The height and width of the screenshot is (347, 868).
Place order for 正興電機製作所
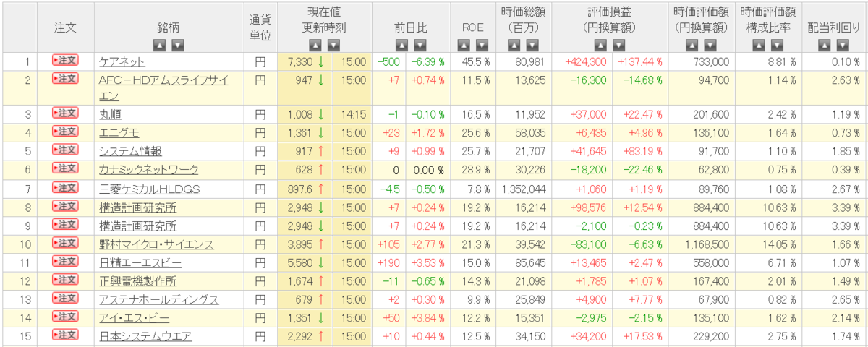point(65,280)
